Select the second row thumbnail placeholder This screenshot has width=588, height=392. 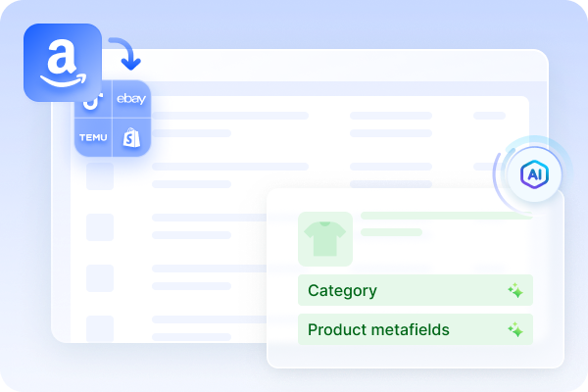100,176
